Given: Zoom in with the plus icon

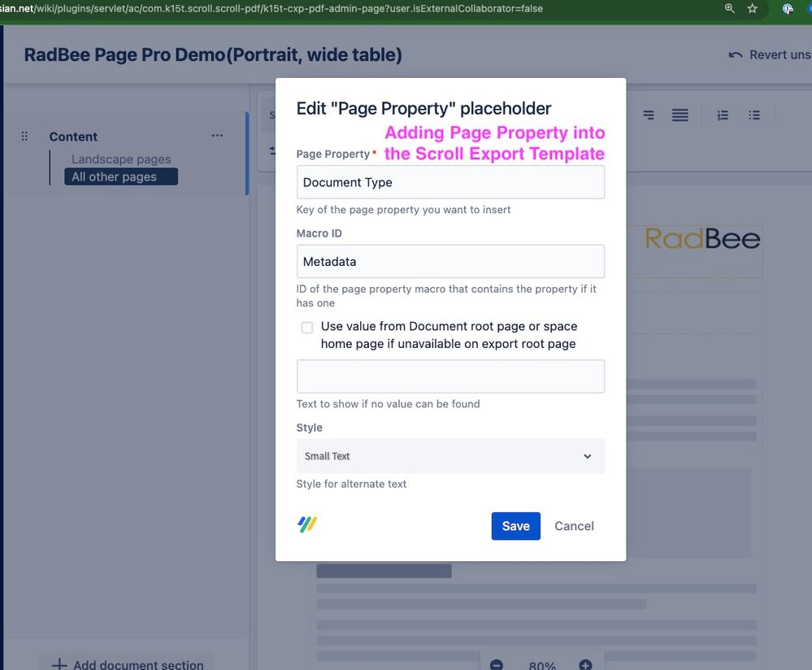Looking at the screenshot, I should click(586, 665).
